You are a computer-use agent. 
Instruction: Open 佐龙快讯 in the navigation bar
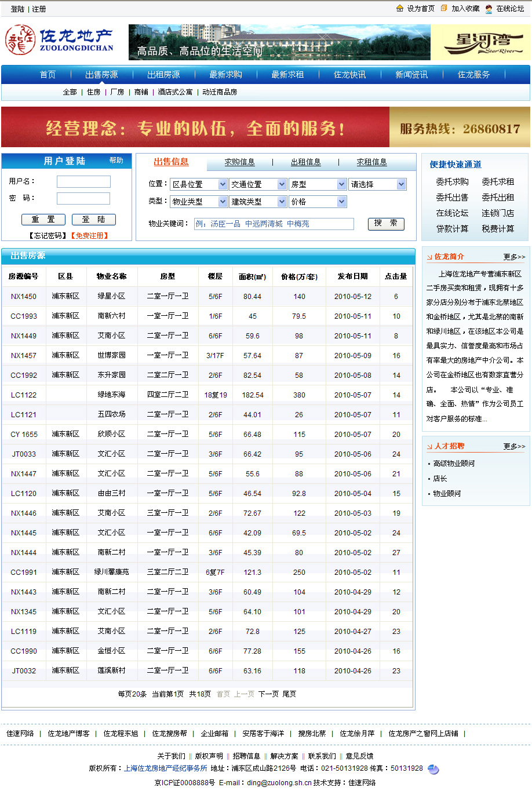[x=349, y=75]
